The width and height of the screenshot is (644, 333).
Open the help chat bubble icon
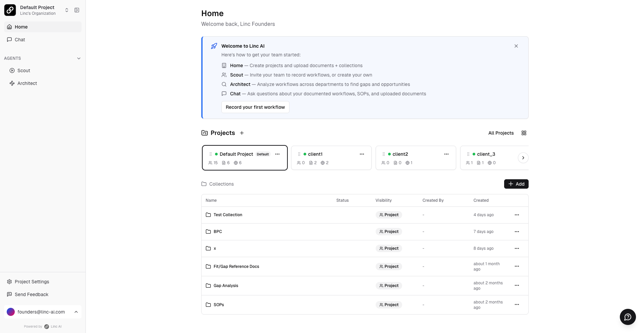pyautogui.click(x=628, y=317)
